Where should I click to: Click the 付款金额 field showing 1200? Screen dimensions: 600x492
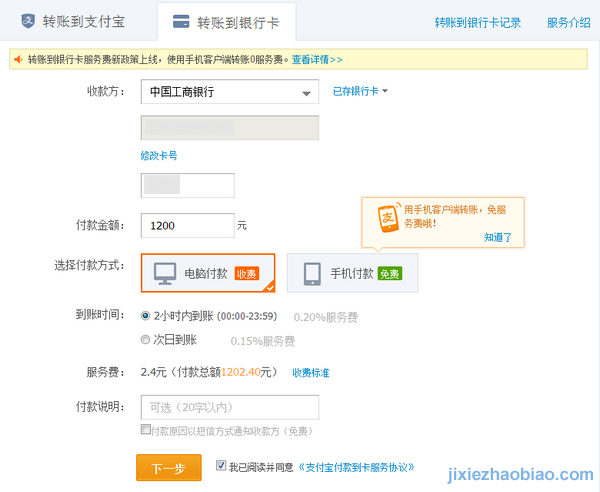click(188, 225)
